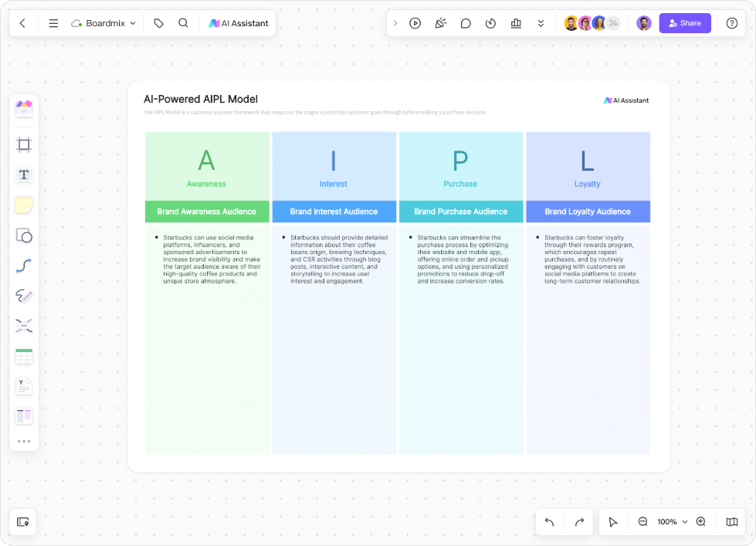Select the yellow Sticky Note tool
Viewport: 756px width, 546px height.
coord(24,205)
